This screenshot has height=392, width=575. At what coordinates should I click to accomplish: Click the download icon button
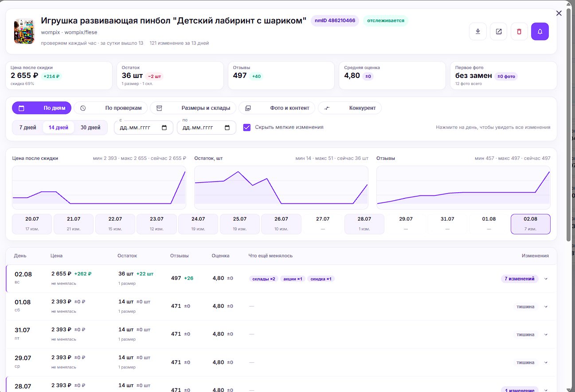(x=478, y=31)
